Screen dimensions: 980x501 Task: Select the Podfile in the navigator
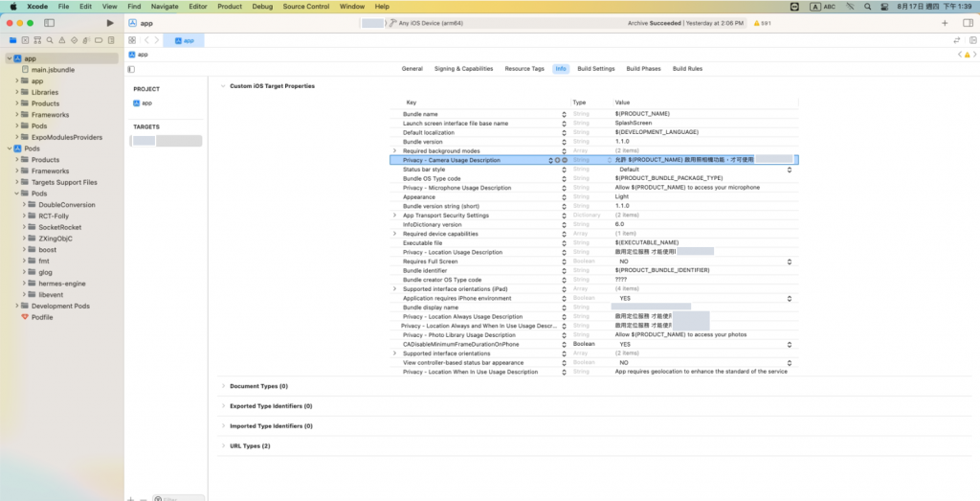pos(42,317)
